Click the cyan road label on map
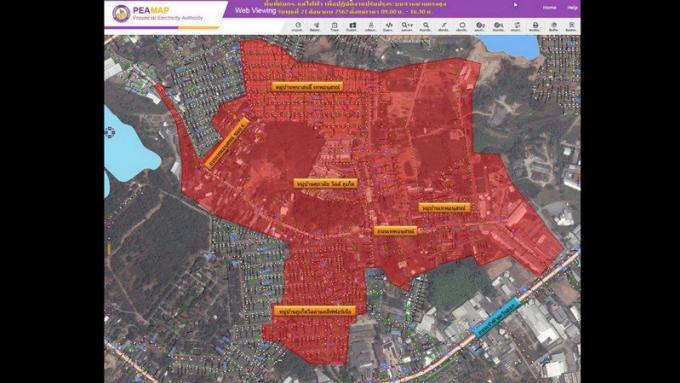This screenshot has height=383, width=680. [x=497, y=318]
